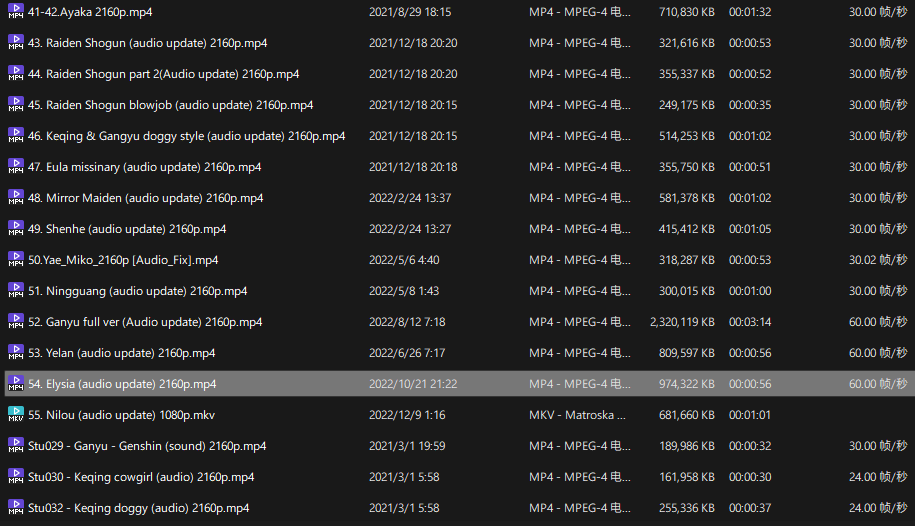915x526 pixels.
Task: Select the 'MKV - Matroska ...' type cell
Action: pyautogui.click(x=577, y=414)
